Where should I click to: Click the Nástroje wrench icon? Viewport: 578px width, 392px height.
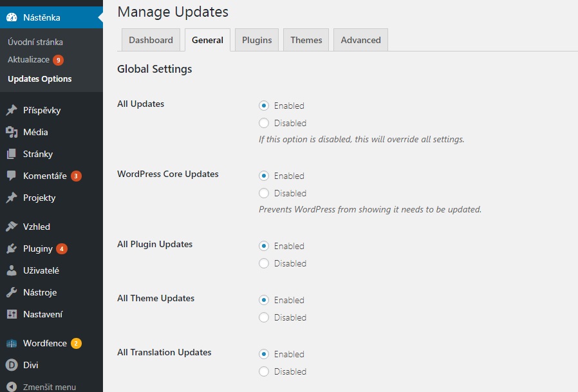coord(12,292)
